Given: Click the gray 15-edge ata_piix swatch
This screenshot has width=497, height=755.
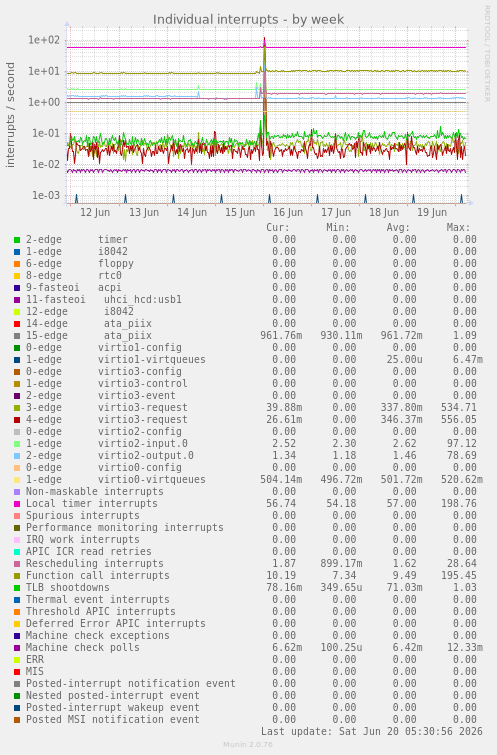Looking at the screenshot, I should (x=17, y=336).
